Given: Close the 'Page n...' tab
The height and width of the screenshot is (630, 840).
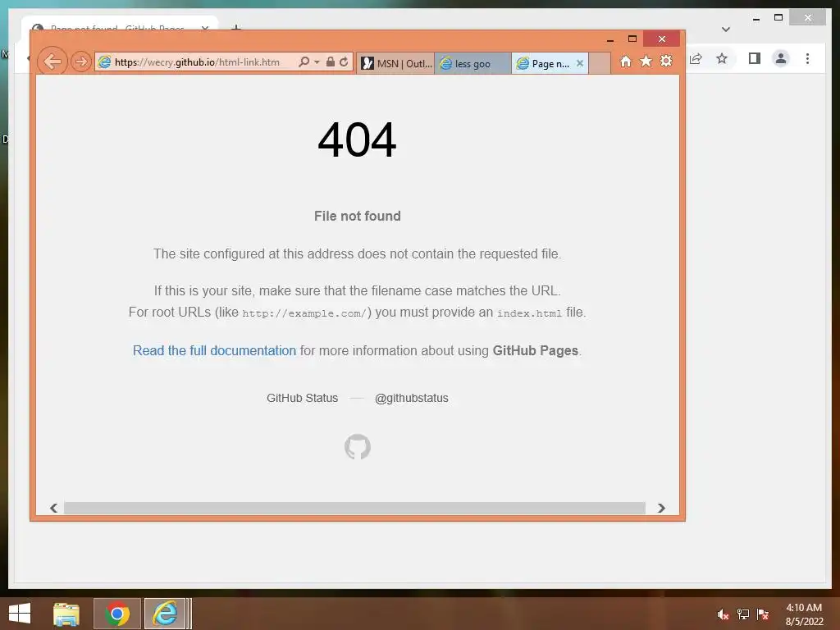Looking at the screenshot, I should pyautogui.click(x=580, y=63).
